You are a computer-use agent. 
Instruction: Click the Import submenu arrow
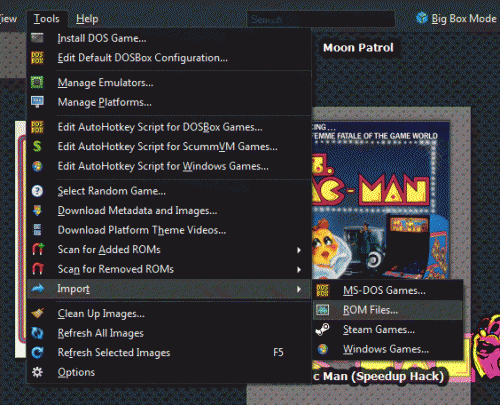pyautogui.click(x=299, y=289)
